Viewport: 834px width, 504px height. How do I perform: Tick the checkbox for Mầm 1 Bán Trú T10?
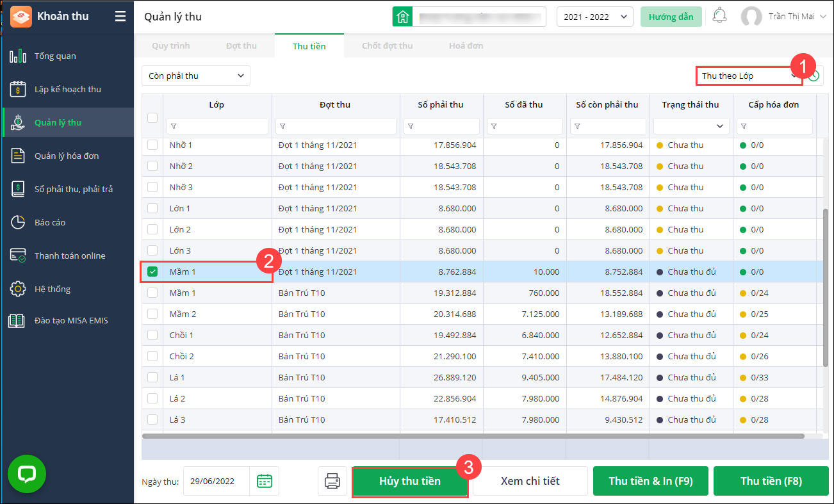(x=152, y=293)
